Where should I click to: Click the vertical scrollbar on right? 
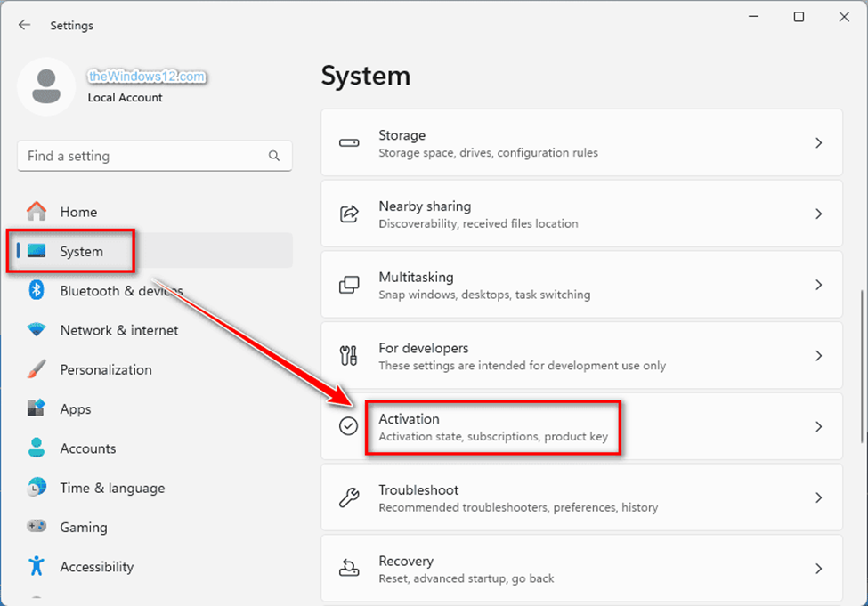pos(862,367)
